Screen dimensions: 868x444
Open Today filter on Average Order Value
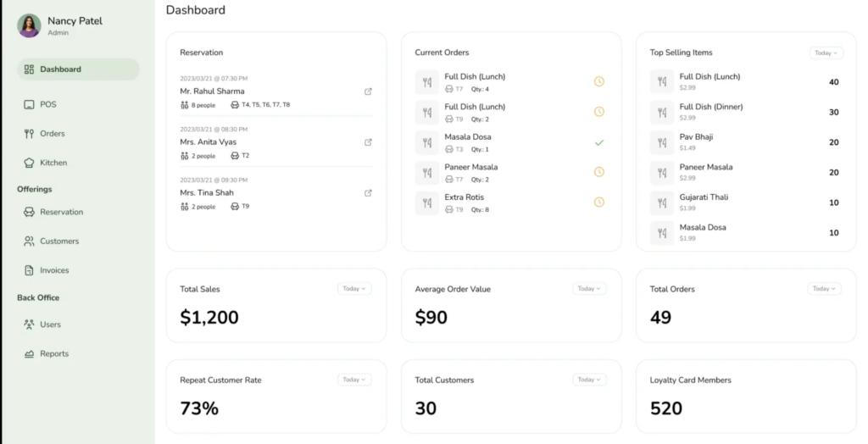(x=589, y=289)
